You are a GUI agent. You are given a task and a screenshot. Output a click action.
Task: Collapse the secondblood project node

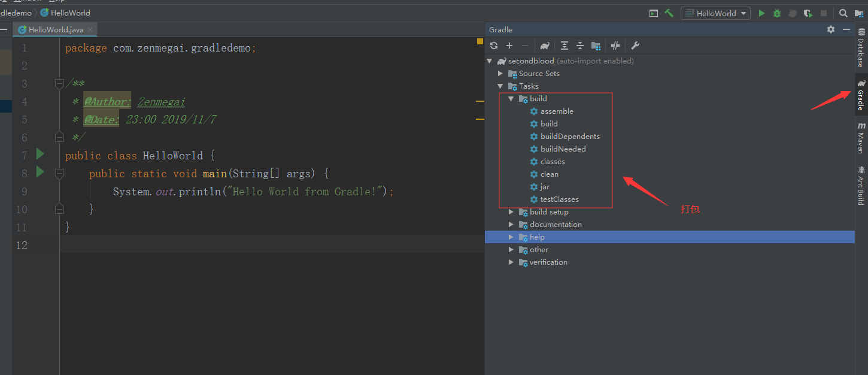(490, 61)
